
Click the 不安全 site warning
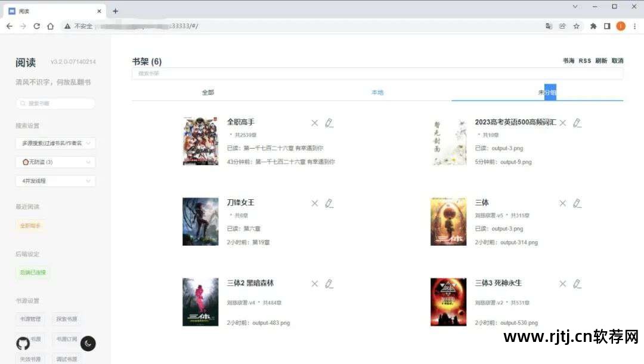pos(79,26)
